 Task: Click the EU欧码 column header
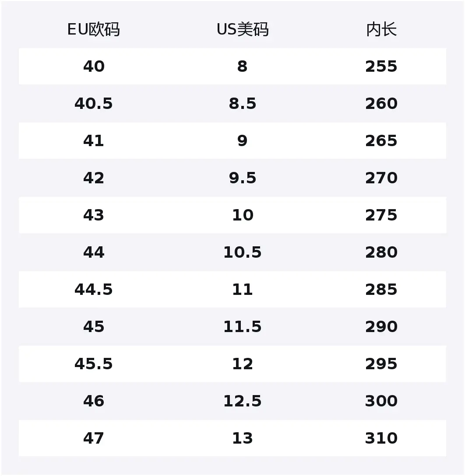(94, 29)
